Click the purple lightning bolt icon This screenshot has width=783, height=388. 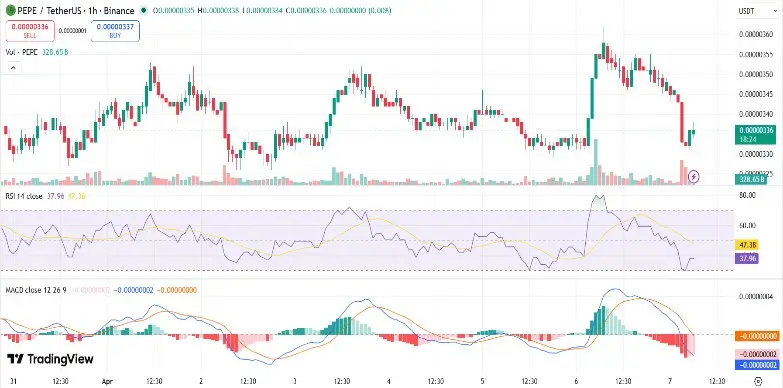(x=694, y=176)
